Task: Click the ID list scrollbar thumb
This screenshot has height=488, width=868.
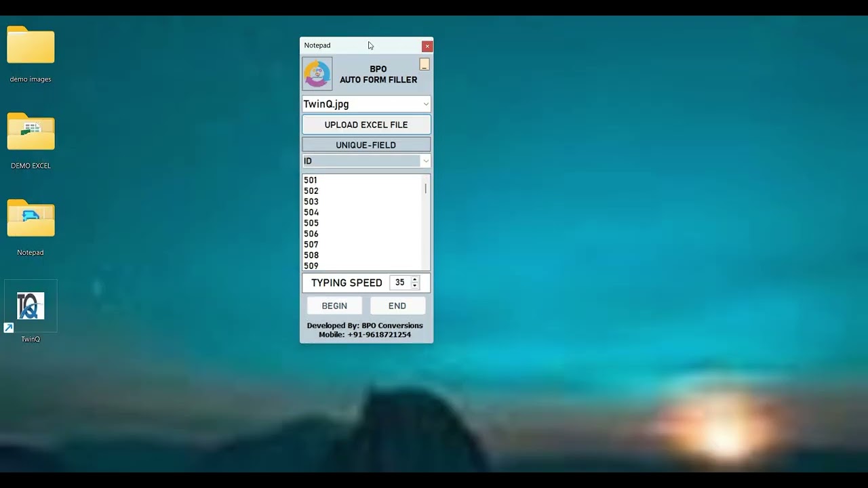Action: (426, 188)
